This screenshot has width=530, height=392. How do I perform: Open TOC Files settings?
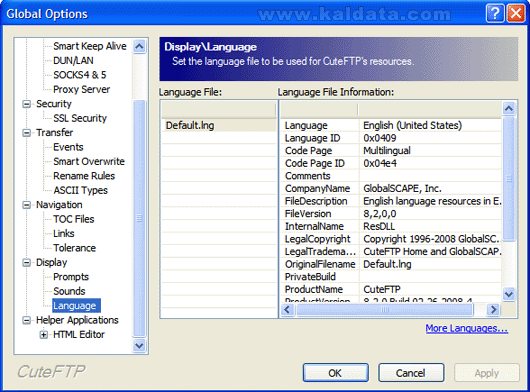tap(74, 219)
